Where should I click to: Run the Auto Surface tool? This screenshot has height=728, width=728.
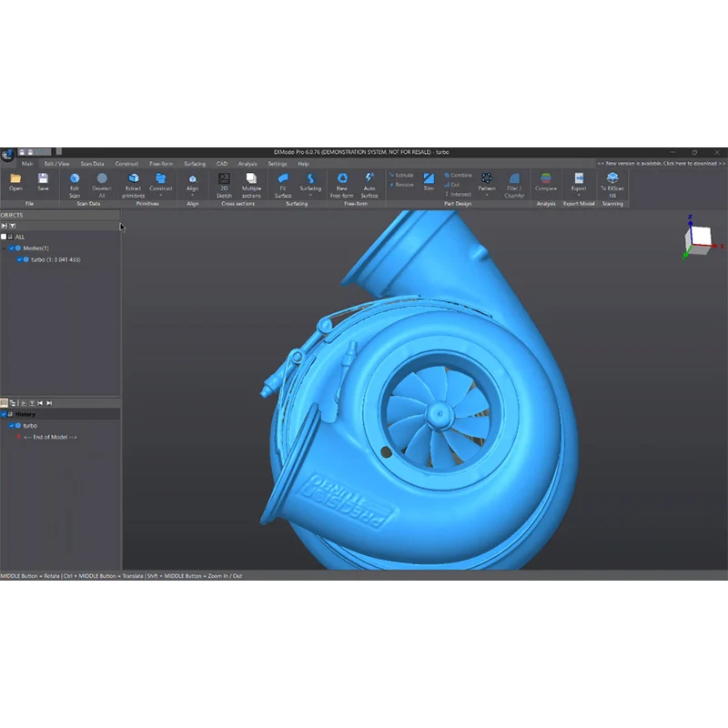pyautogui.click(x=369, y=186)
